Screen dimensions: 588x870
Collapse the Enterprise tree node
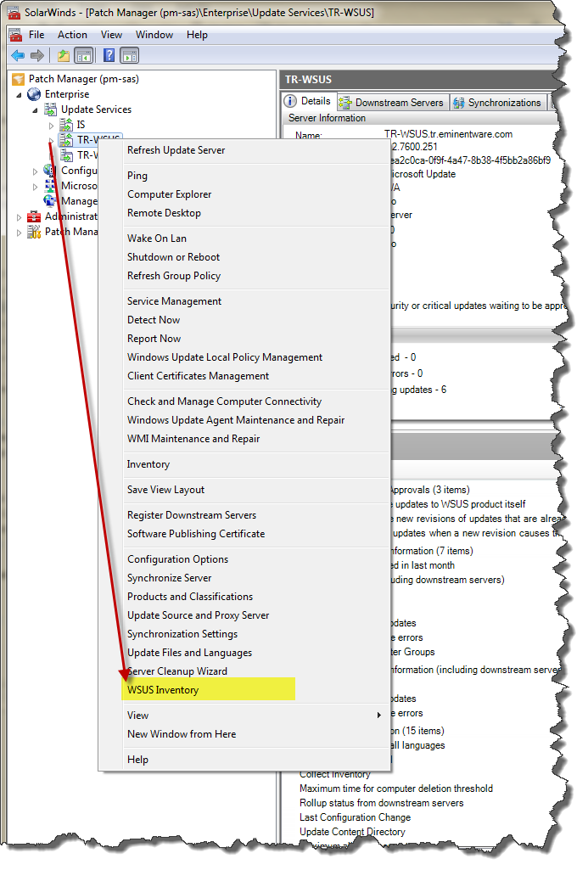click(x=19, y=95)
